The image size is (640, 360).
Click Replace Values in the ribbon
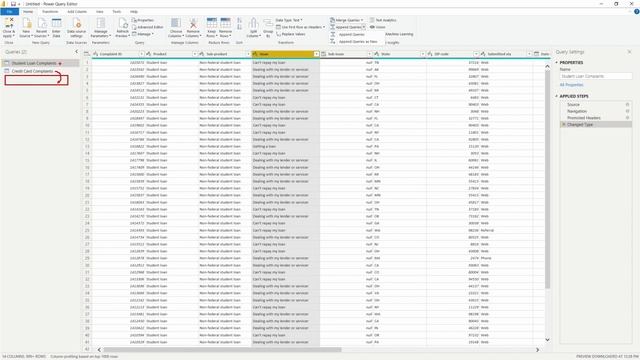291,34
